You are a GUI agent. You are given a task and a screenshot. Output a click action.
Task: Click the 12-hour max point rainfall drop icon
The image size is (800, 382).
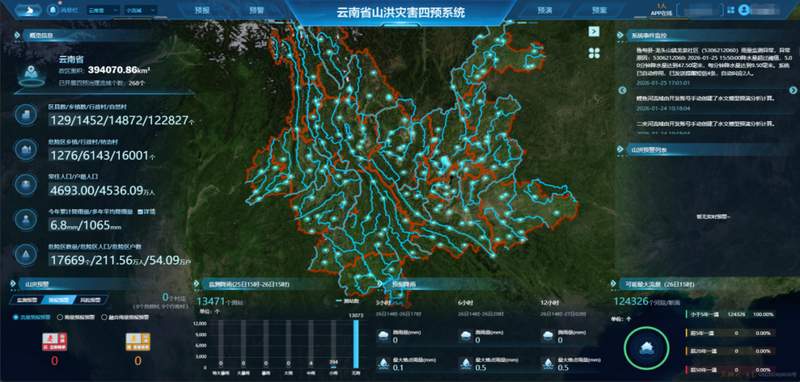point(549,363)
